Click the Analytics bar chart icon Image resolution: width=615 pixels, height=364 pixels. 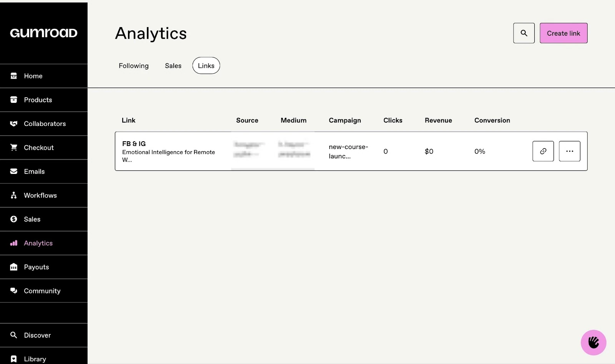pos(14,243)
